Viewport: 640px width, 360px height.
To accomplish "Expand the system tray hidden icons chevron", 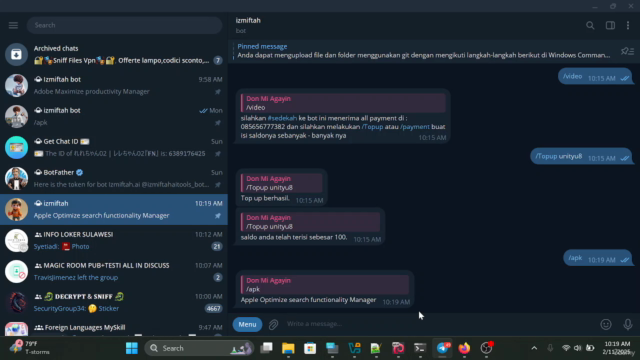I will 534,348.
